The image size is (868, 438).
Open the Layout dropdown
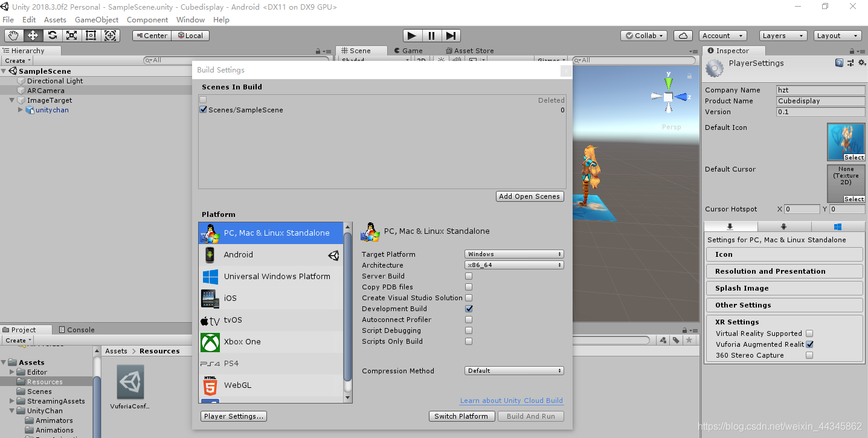point(837,36)
